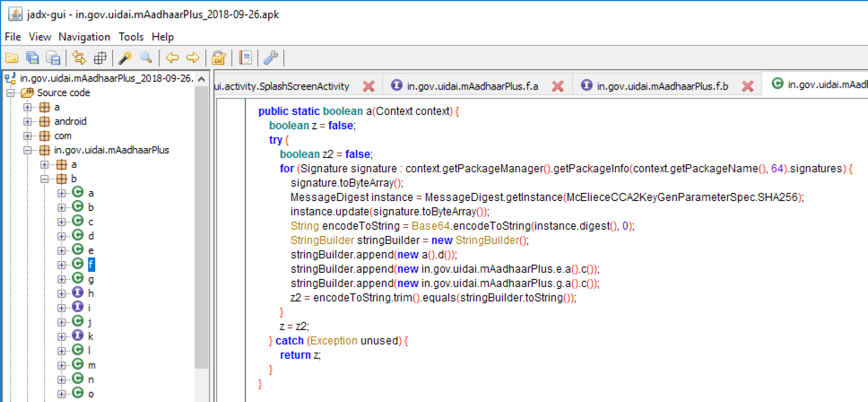868x402 pixels.
Task: Select class g in the tree
Action: 91,278
